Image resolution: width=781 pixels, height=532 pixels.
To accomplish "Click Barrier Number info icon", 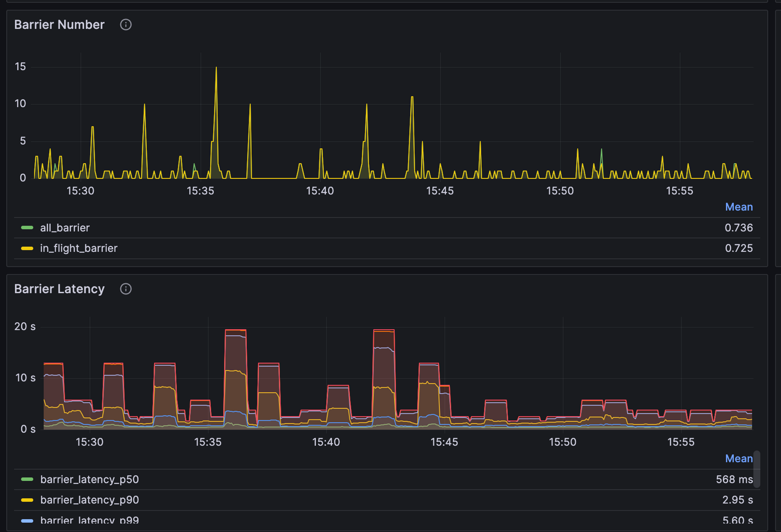I will coord(125,25).
